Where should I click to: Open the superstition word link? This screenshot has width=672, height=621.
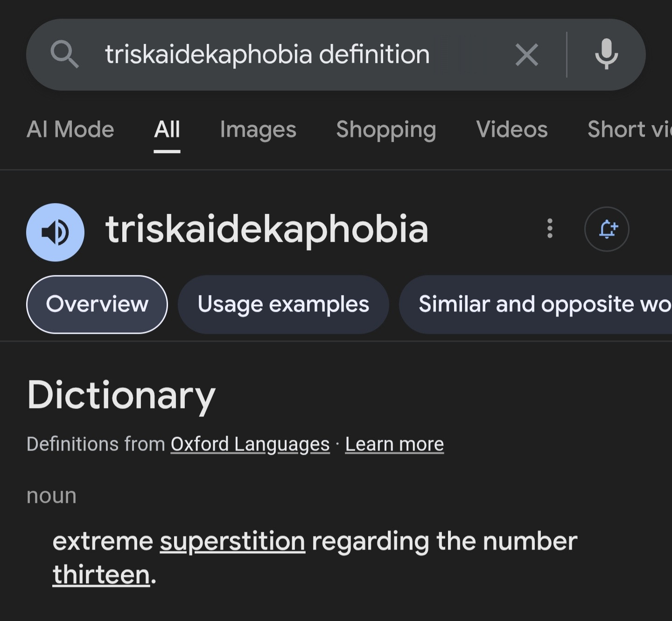pyautogui.click(x=232, y=542)
